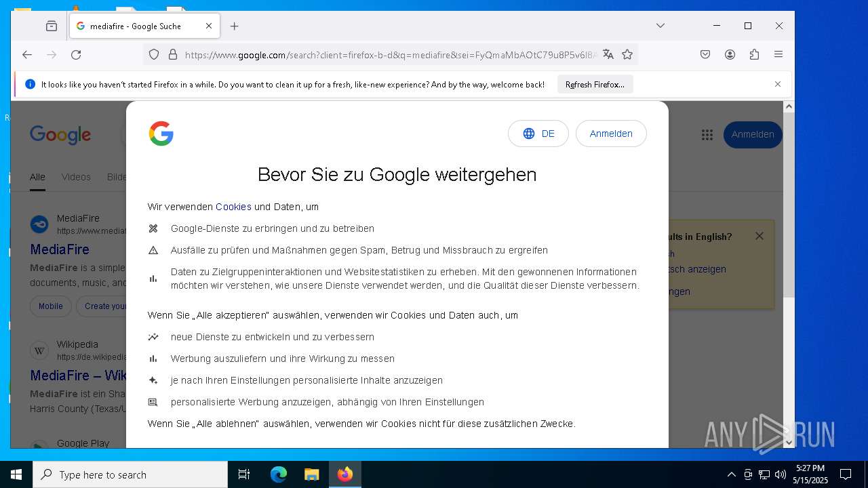The image size is (868, 488).
Task: Click the Google logo in consent dialog
Action: [x=161, y=134]
